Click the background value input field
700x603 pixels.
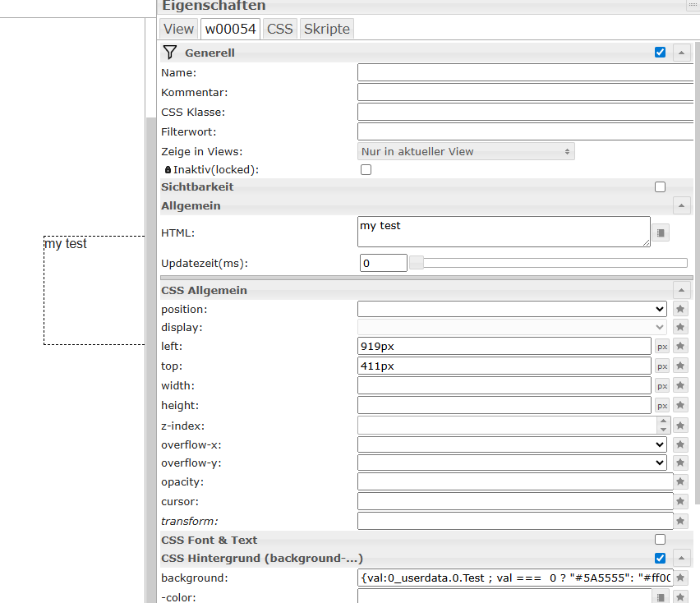pos(515,578)
